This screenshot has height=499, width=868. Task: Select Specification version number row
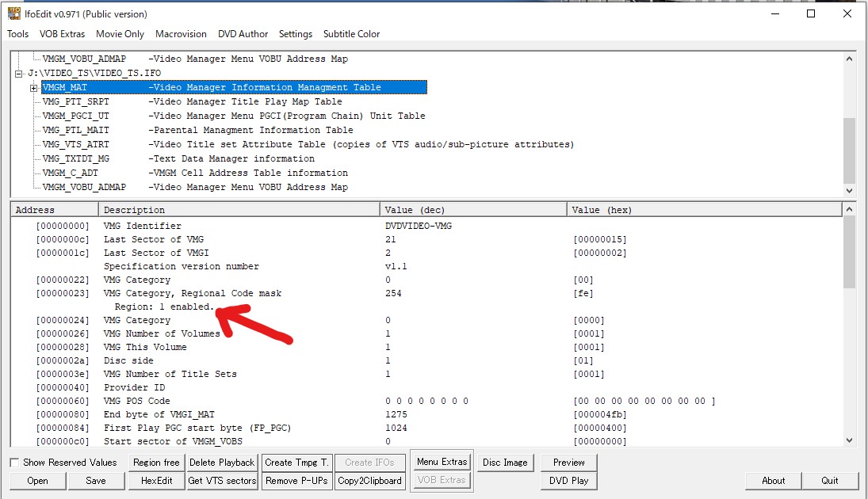click(426, 266)
